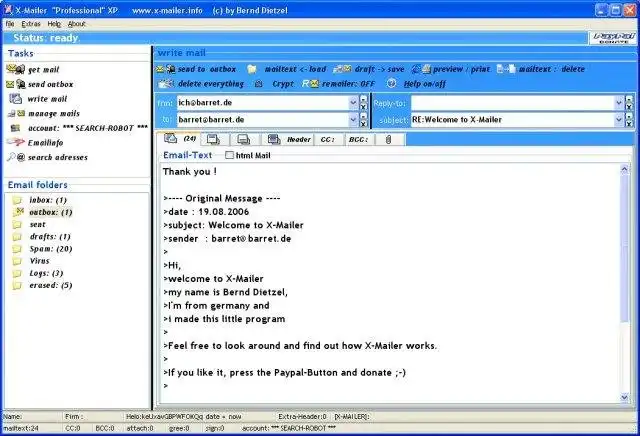Screen dimensions: 640x436
Task: Click the attach:0 status bar entry
Action: click(x=140, y=428)
